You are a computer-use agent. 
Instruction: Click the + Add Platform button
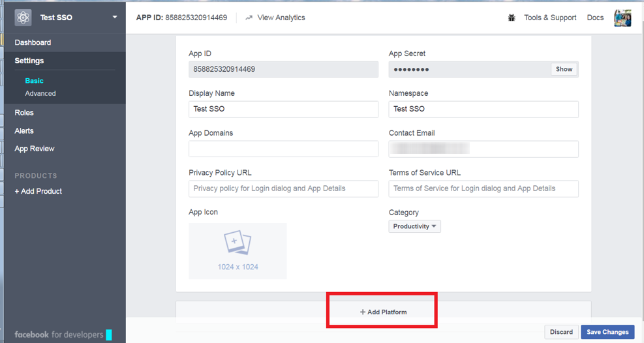pos(383,312)
